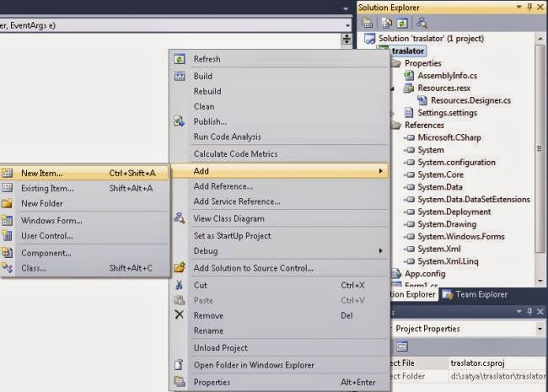Pin the Properties panel
The image size is (548, 392).
click(x=529, y=311)
